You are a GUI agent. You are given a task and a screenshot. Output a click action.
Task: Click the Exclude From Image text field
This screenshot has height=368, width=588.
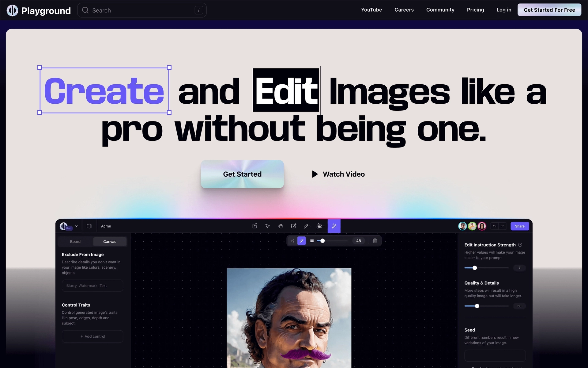(92, 286)
